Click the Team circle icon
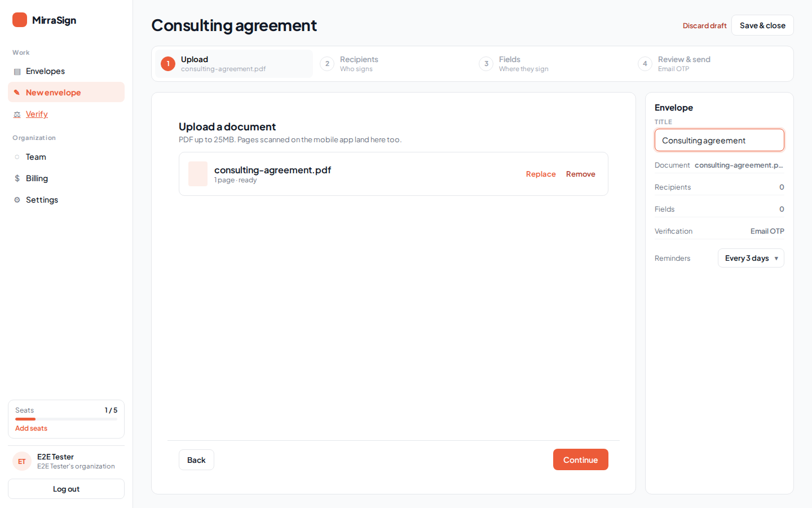The width and height of the screenshot is (812, 508). point(17,157)
